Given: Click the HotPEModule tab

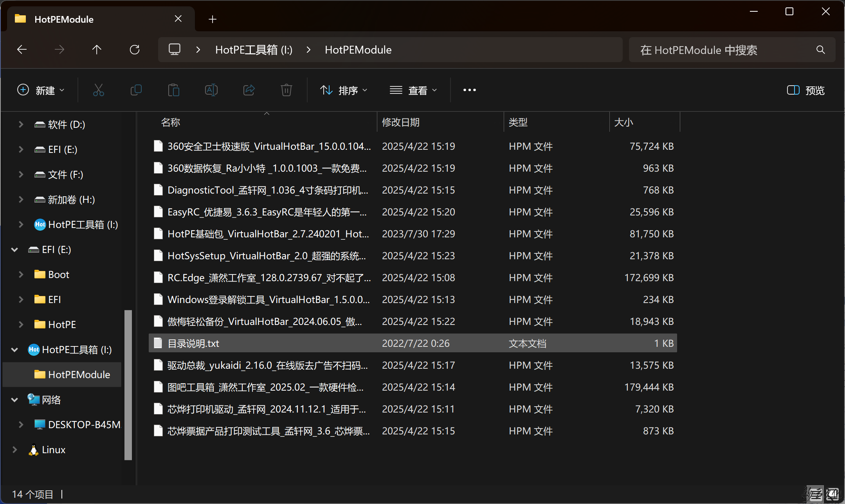Looking at the screenshot, I should 101,19.
